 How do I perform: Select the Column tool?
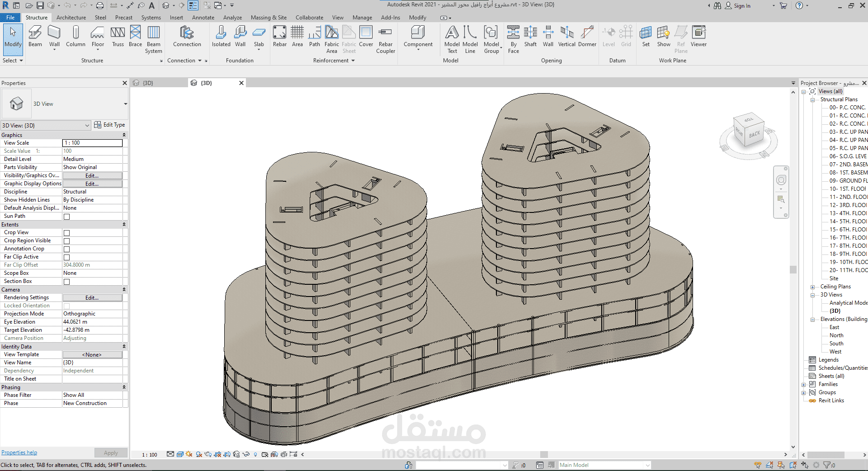point(75,36)
